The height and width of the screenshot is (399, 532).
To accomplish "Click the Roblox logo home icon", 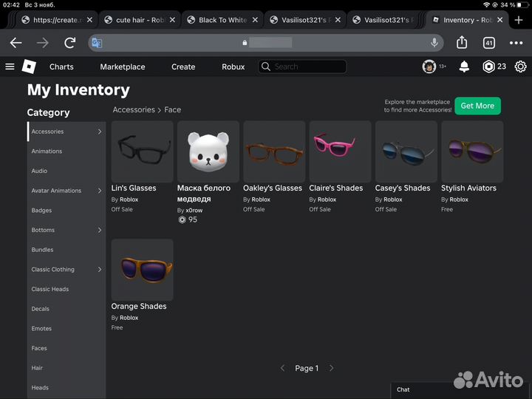I will click(x=29, y=66).
